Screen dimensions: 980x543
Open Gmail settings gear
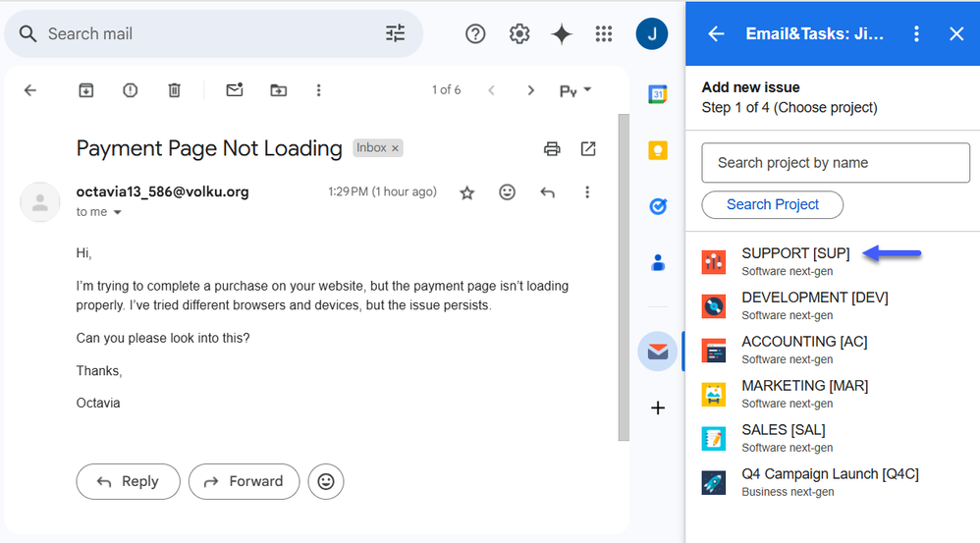point(518,33)
